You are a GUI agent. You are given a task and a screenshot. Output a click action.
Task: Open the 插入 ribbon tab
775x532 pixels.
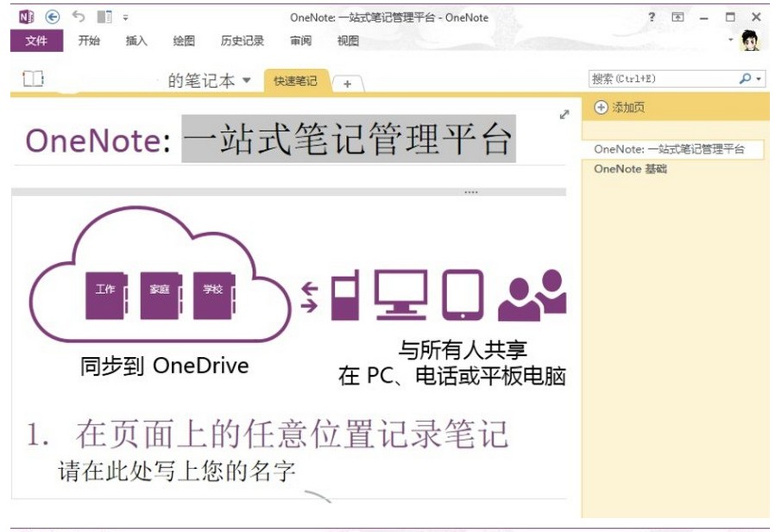136,41
